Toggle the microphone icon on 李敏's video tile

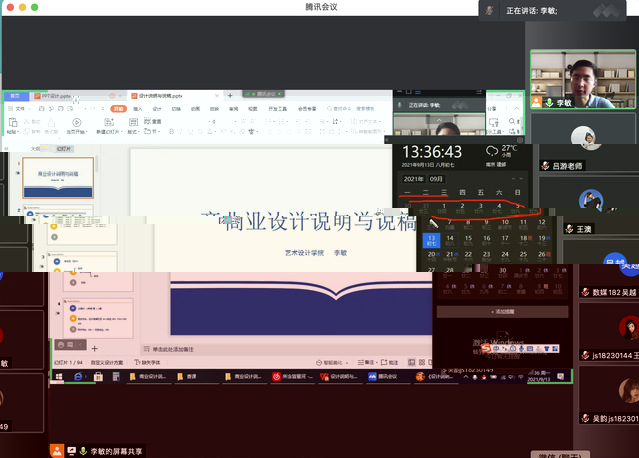(x=549, y=102)
